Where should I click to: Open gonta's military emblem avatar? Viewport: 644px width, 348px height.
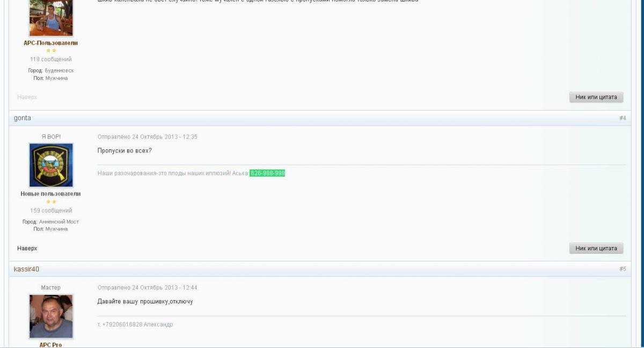tap(51, 165)
